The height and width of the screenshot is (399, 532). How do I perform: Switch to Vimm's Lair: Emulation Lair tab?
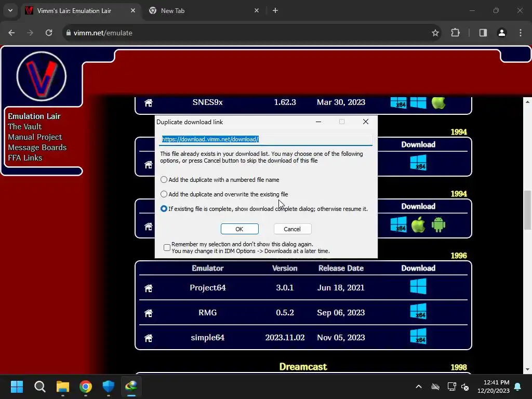[81, 11]
